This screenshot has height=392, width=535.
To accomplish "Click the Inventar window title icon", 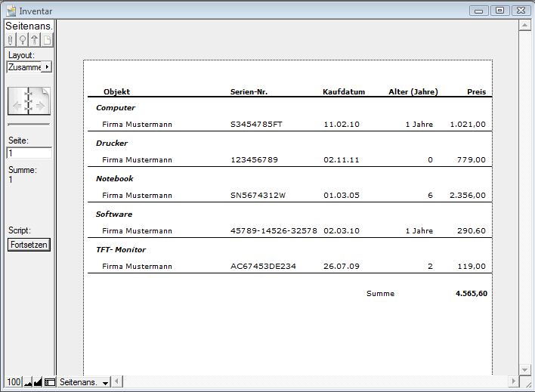I will (11, 11).
